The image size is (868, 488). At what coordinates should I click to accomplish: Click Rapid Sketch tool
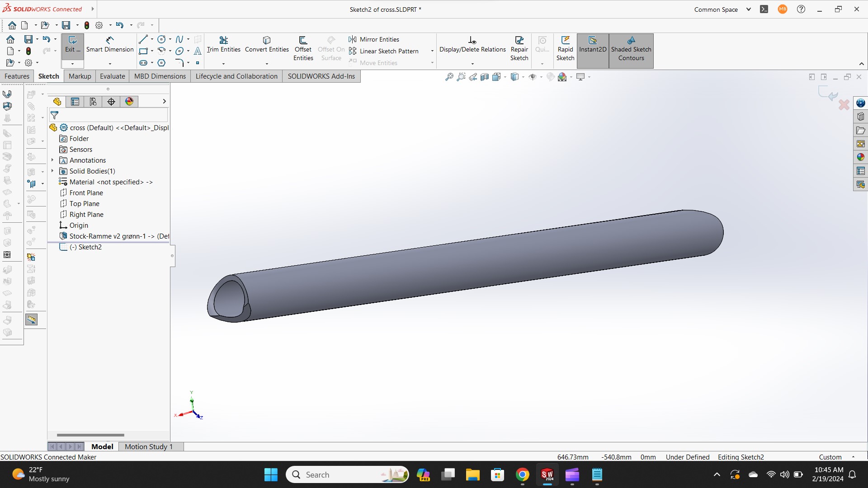click(x=565, y=49)
